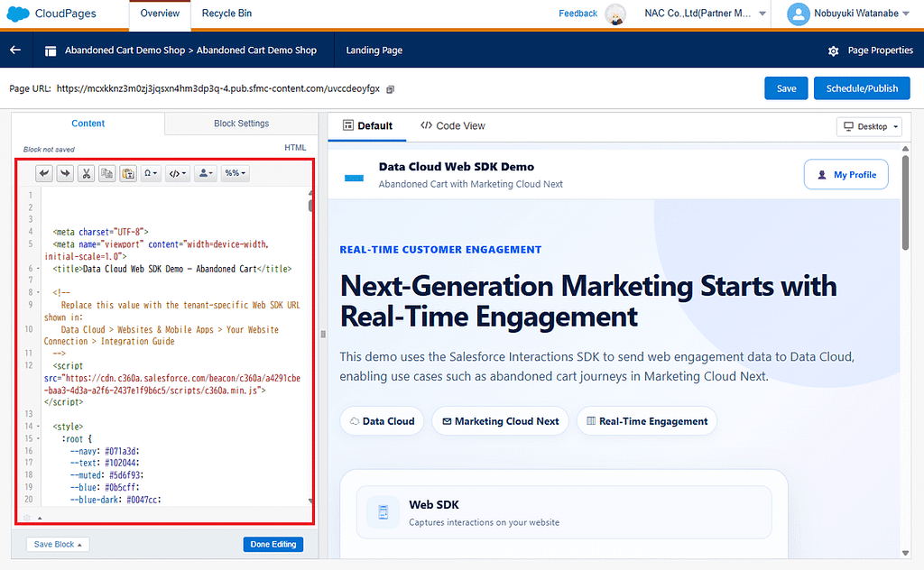Click the page URL text
Viewport: 924px width, 570px height.
click(218, 89)
